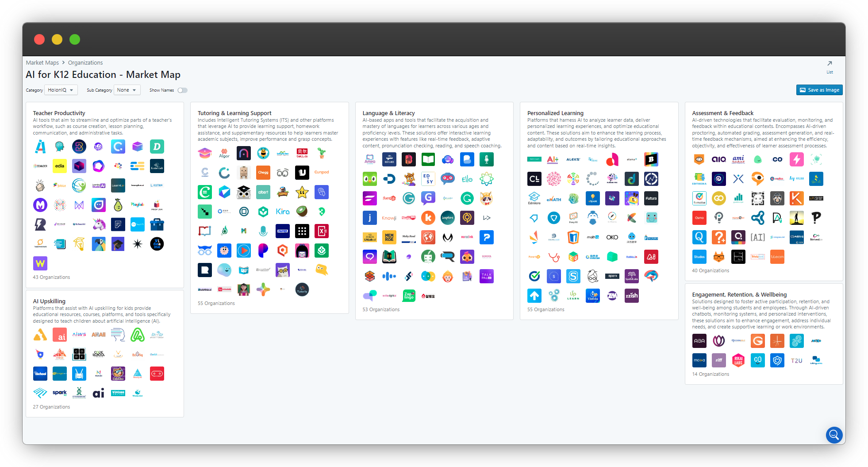Image resolution: width=868 pixels, height=467 pixels.
Task: Select the black circular videame logo
Action: click(x=157, y=244)
